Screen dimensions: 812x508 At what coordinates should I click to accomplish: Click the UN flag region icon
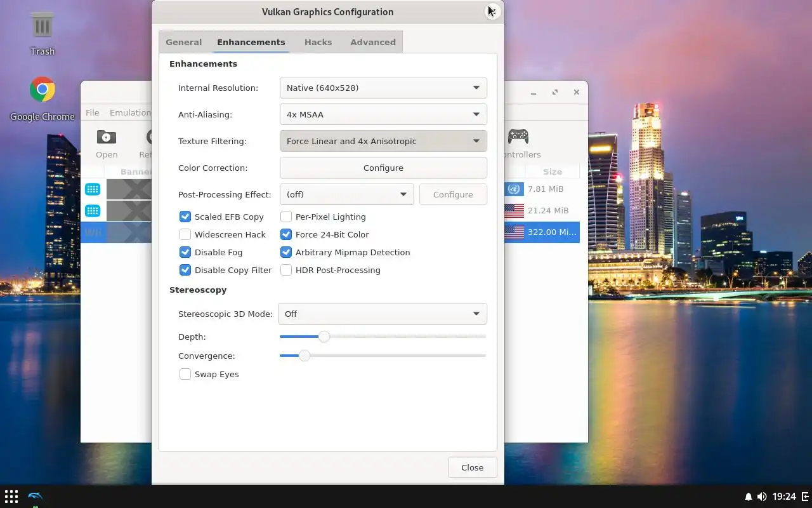point(514,189)
